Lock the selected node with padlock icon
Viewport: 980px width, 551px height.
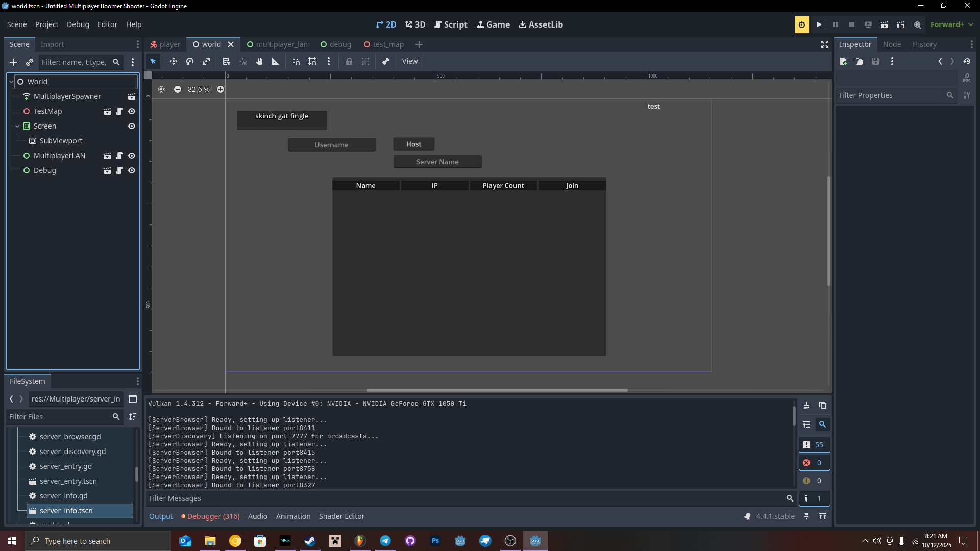(349, 61)
